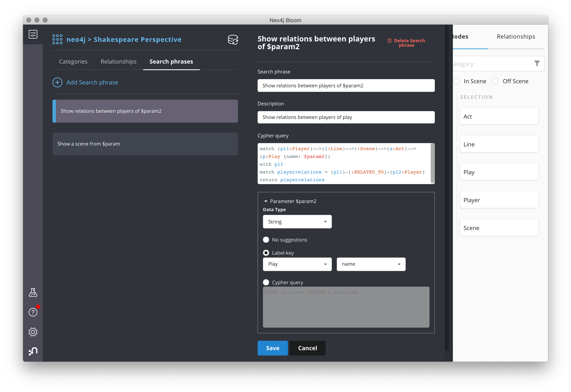This screenshot has width=571, height=392.
Task: Click the perspective gallery grid icon
Action: (57, 39)
